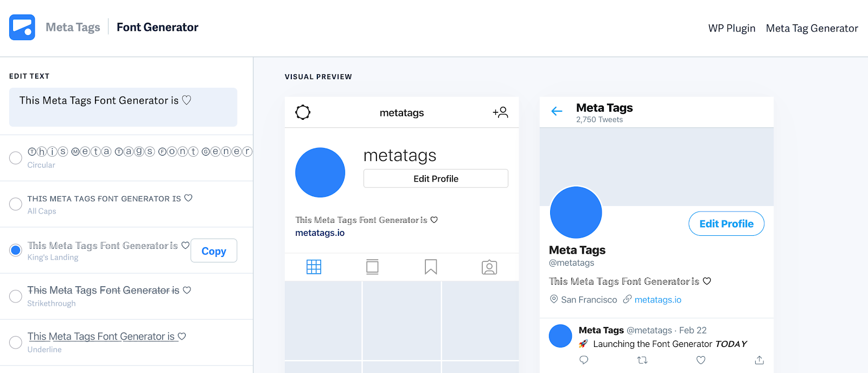Select the Strikethrough radio button
This screenshot has width=868, height=373.
(16, 296)
